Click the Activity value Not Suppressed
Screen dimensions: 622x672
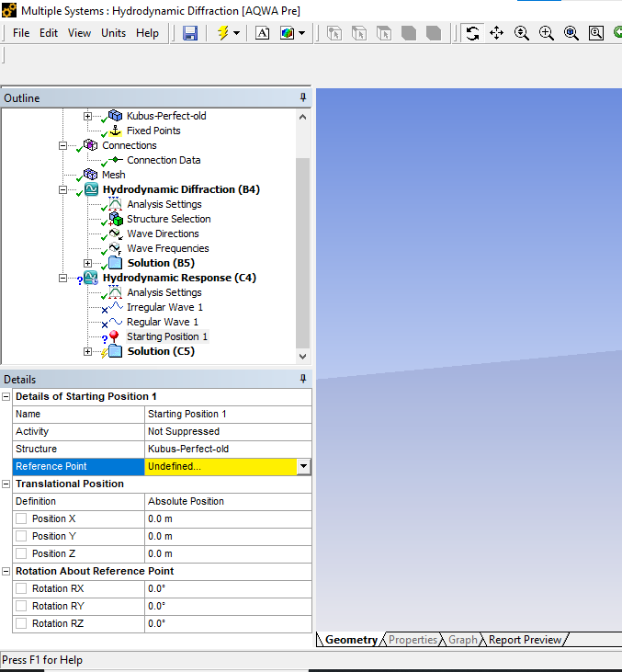[x=228, y=431]
